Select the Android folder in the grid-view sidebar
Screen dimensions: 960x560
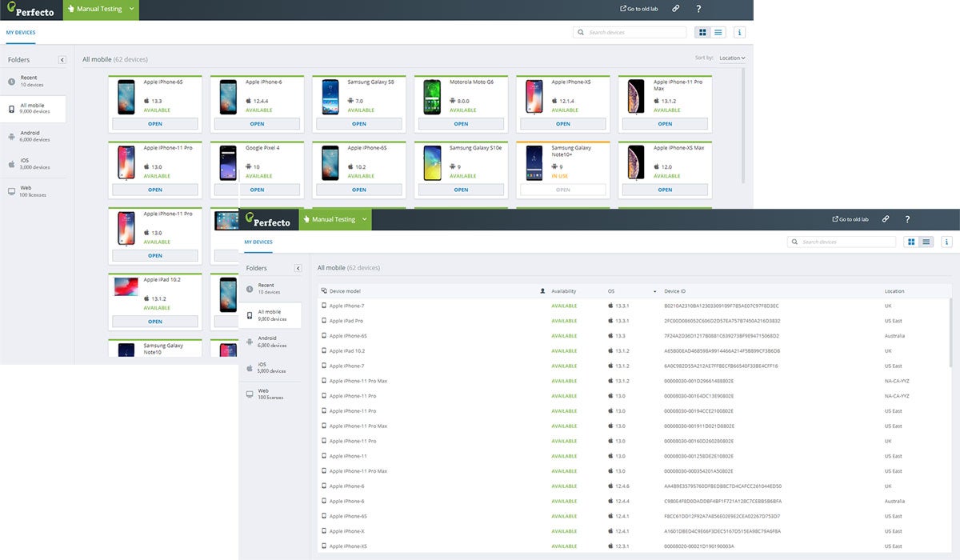(32, 136)
